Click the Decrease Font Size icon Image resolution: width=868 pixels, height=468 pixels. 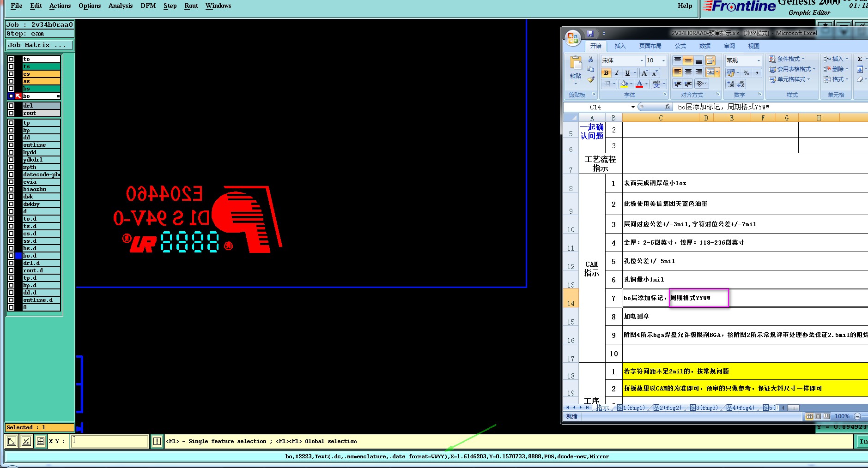(655, 73)
